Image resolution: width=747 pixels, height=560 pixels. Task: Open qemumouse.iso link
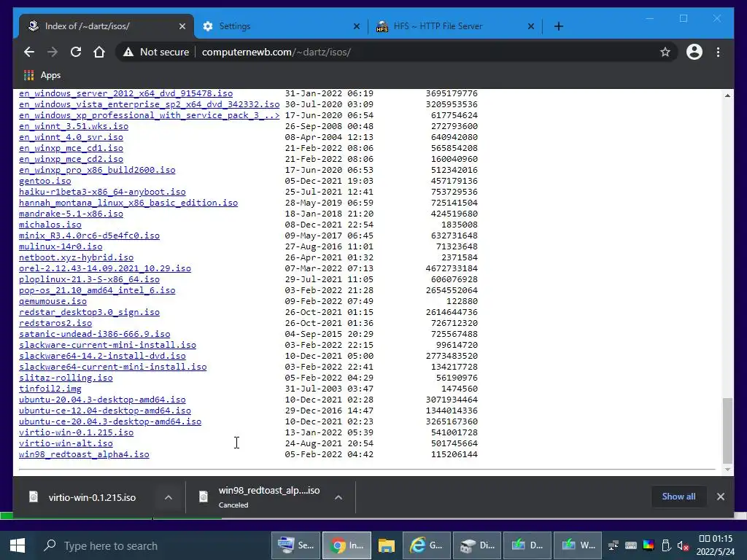pos(53,302)
